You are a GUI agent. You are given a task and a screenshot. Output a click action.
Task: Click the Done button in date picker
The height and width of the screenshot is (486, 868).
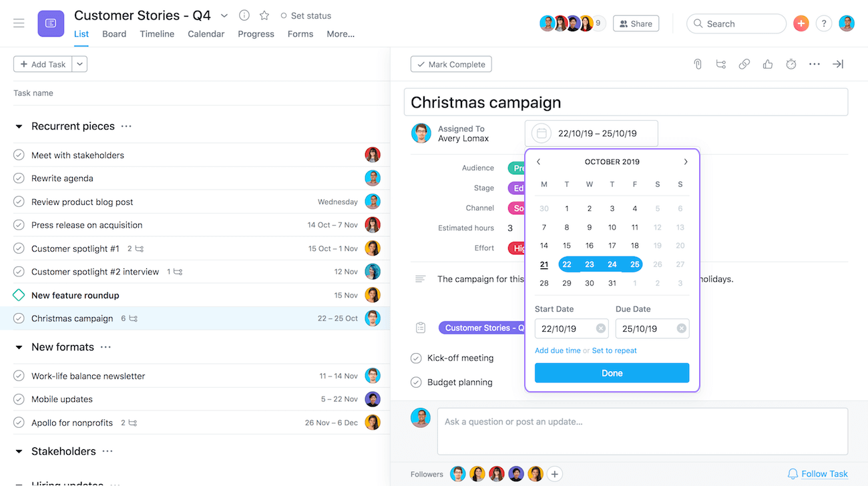[612, 373]
